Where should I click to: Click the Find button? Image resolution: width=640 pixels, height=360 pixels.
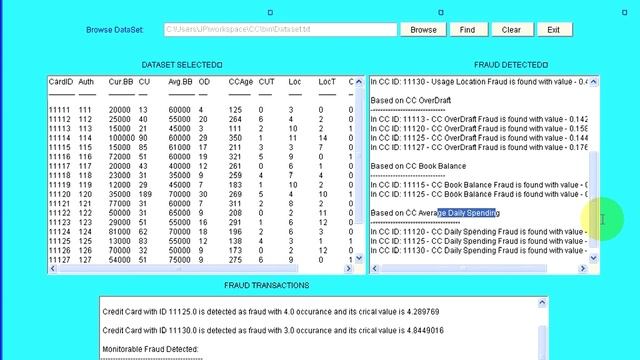(468, 30)
